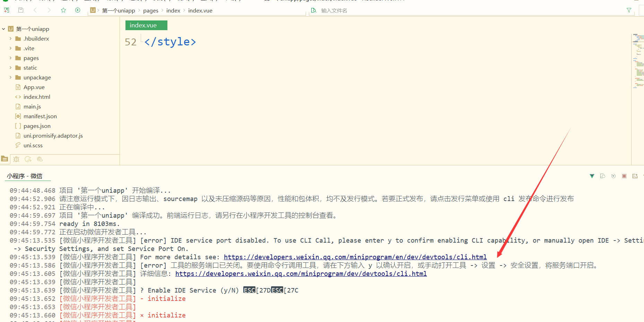Click the rerun play icon in console
The width and height of the screenshot is (644, 322).
point(613,176)
